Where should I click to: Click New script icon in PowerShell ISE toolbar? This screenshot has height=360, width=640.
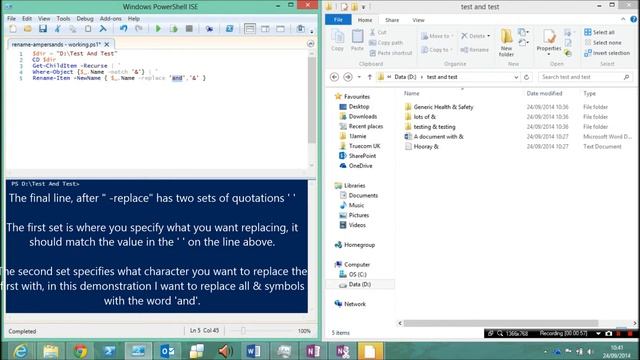(x=13, y=29)
